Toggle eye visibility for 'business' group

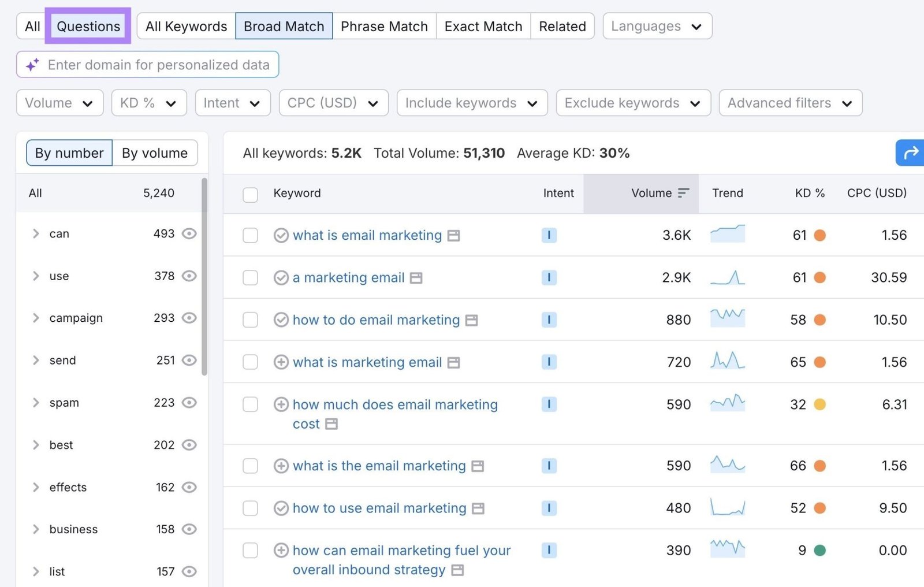point(189,529)
